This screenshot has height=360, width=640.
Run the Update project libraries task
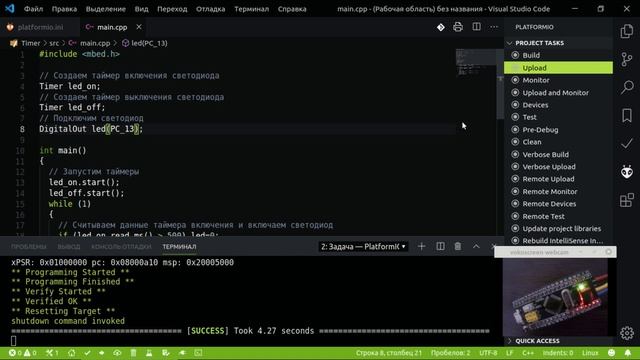tap(558, 229)
